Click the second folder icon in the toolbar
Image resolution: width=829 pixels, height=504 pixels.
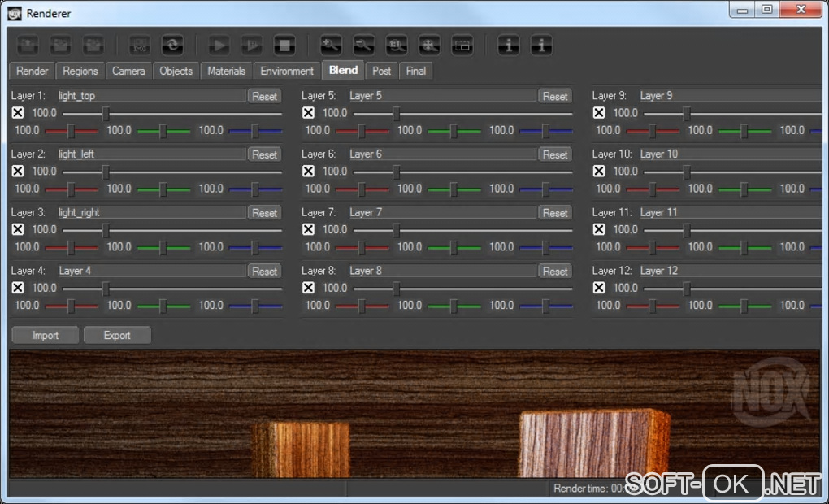click(x=60, y=46)
